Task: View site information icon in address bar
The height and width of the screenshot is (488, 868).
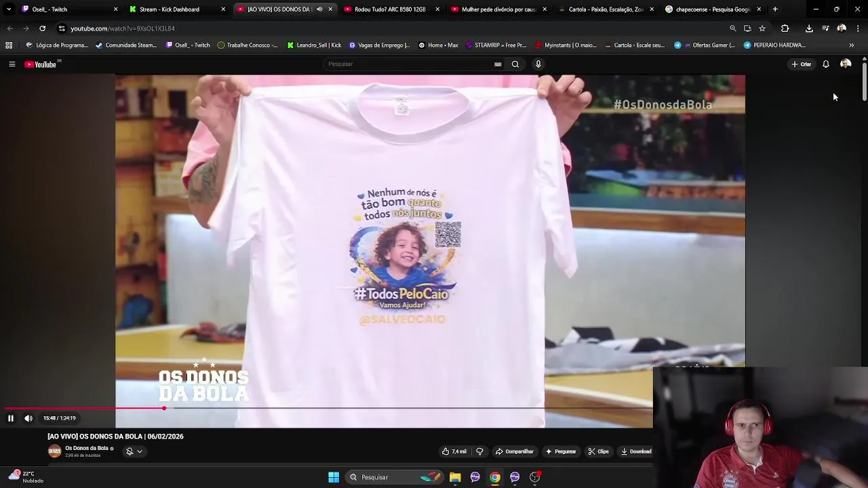Action: (62, 28)
